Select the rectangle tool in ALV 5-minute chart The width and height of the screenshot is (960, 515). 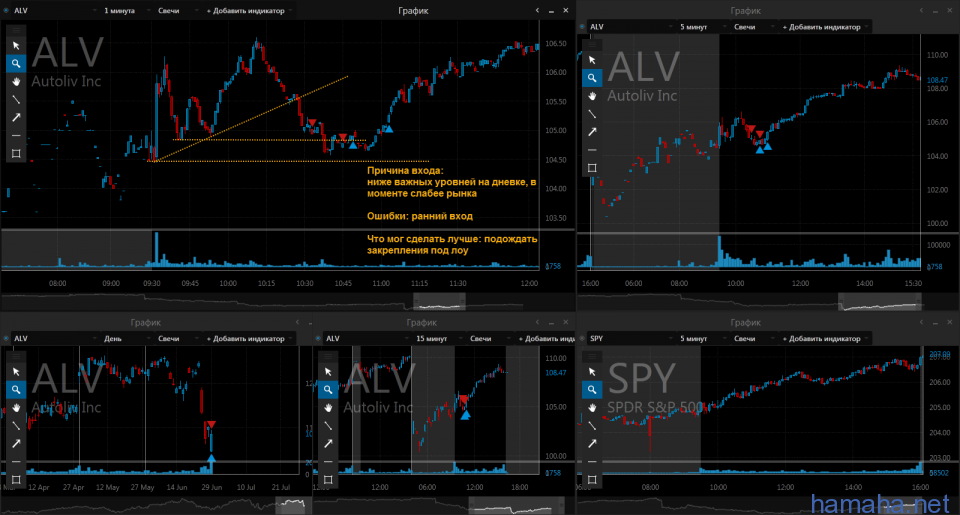(591, 168)
